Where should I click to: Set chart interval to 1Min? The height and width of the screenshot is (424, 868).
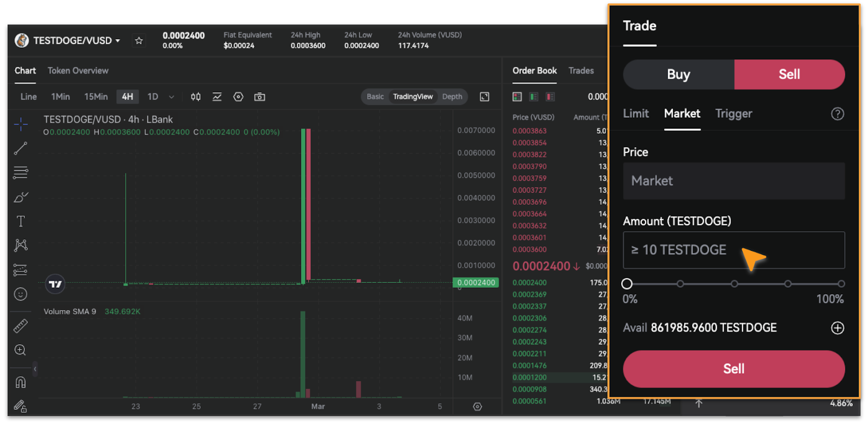coord(61,97)
